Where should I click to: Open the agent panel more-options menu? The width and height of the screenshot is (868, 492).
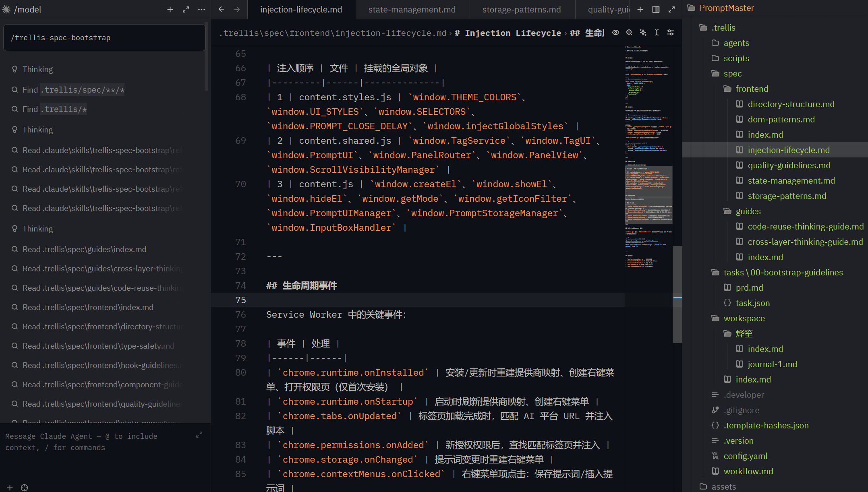click(201, 9)
